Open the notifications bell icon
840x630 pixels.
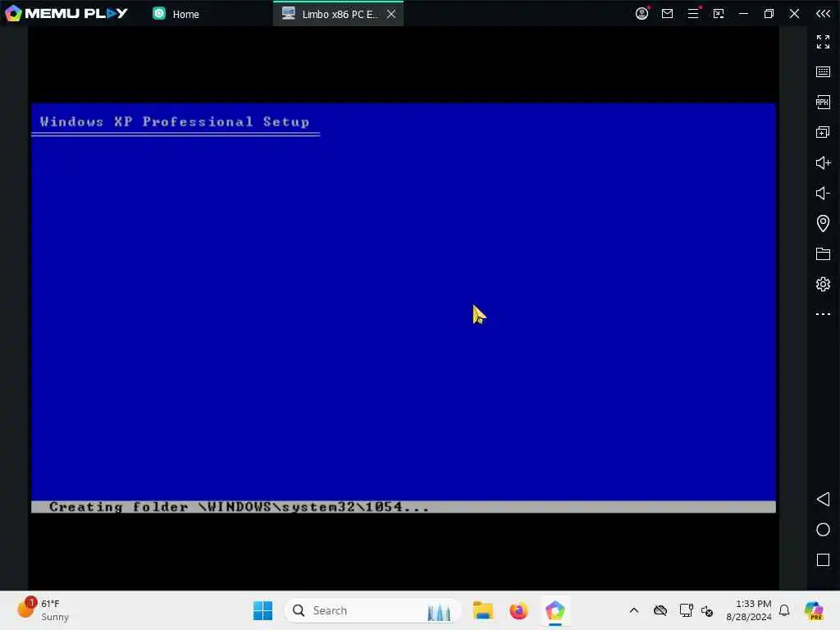pyautogui.click(x=784, y=610)
